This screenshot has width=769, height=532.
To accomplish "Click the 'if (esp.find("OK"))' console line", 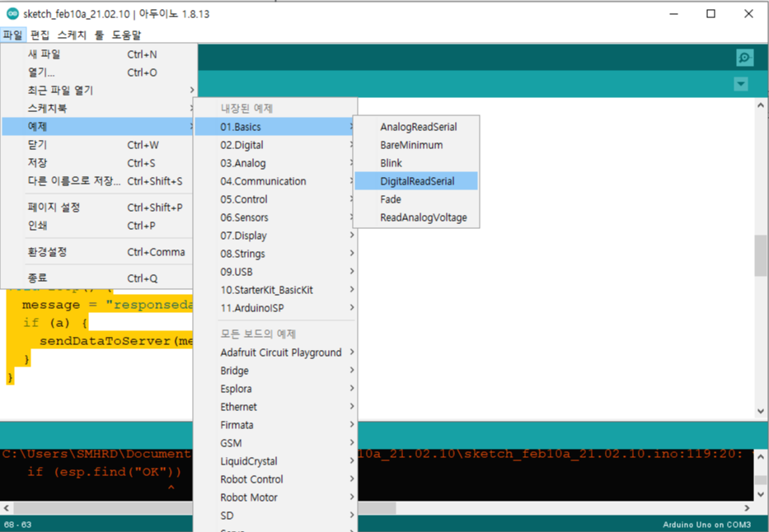I will tap(104, 472).
